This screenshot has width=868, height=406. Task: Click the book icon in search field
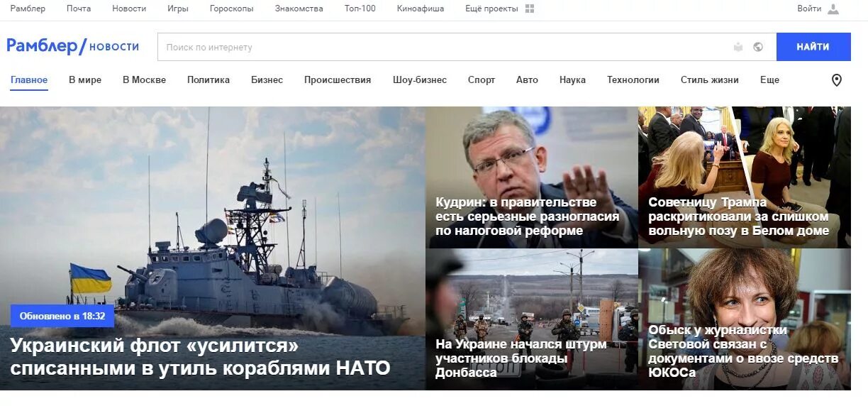[x=738, y=47]
